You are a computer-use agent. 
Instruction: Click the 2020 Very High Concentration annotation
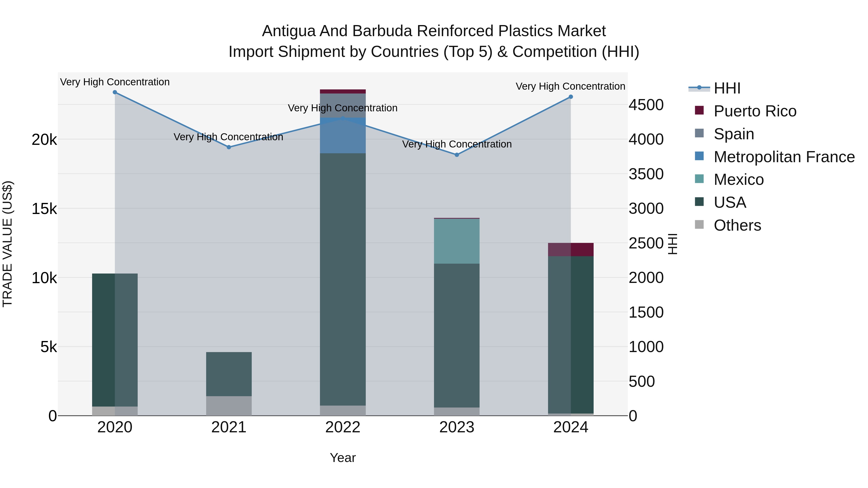coord(115,82)
